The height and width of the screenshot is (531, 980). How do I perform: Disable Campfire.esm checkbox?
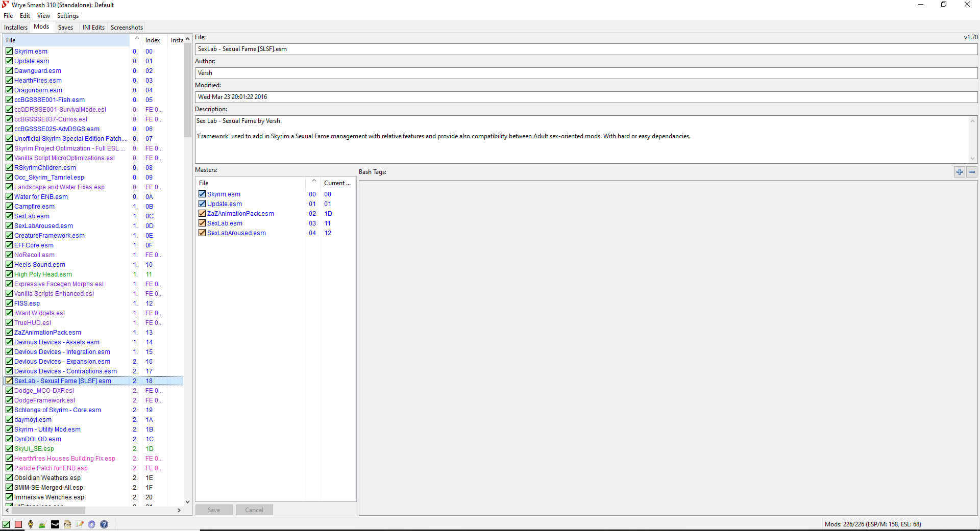9,206
